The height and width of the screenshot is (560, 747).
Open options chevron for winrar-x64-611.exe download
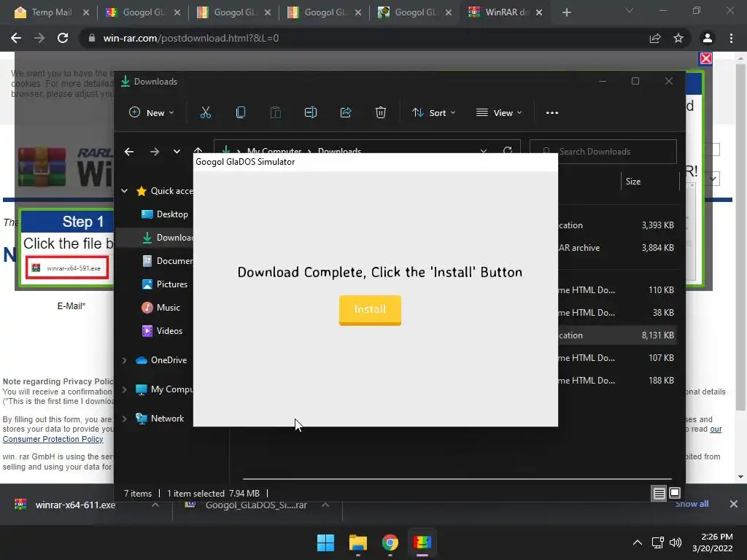point(155,505)
